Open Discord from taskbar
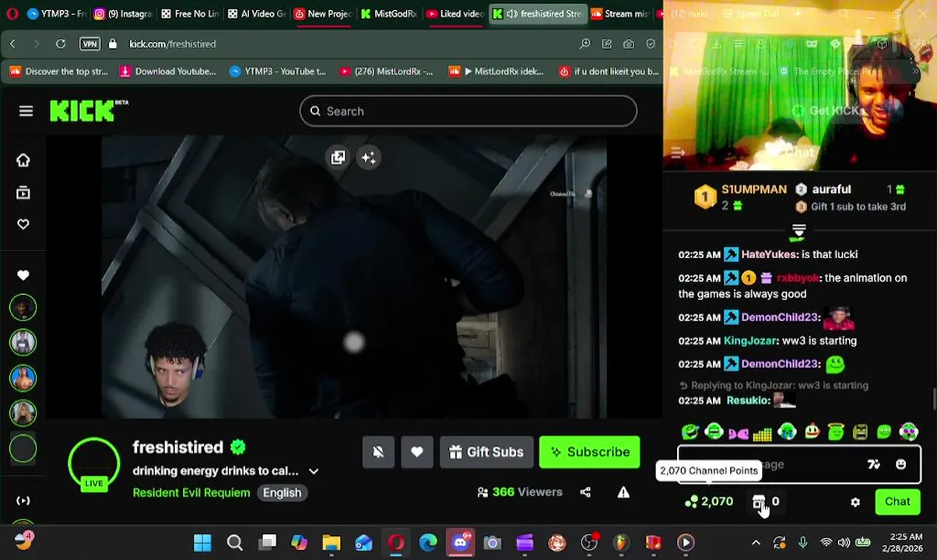This screenshot has width=937, height=560. pyautogui.click(x=460, y=542)
